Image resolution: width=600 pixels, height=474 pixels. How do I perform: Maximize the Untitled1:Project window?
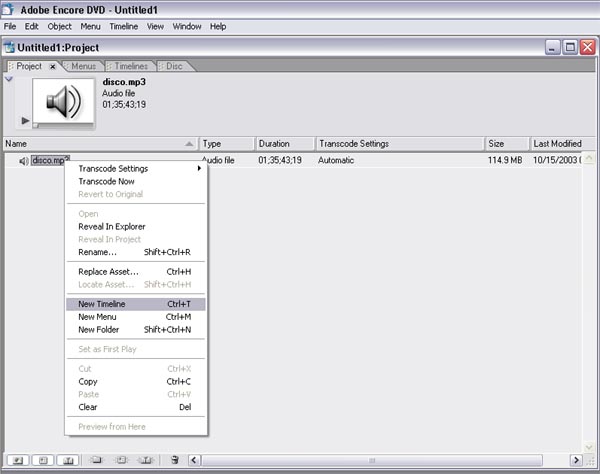tap(570, 48)
